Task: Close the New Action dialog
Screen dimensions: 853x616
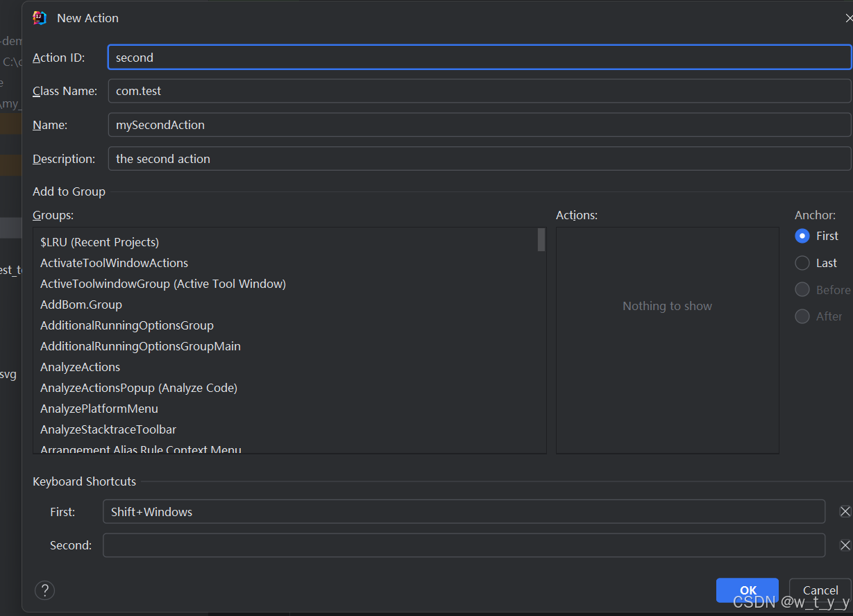Action: pyautogui.click(x=847, y=17)
